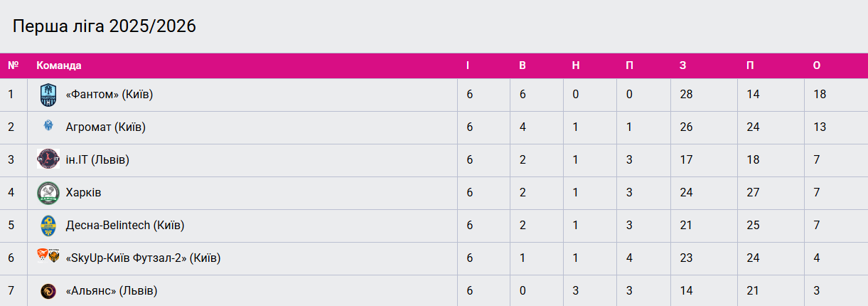
Task: Click the Харків team logo
Action: pyautogui.click(x=48, y=193)
